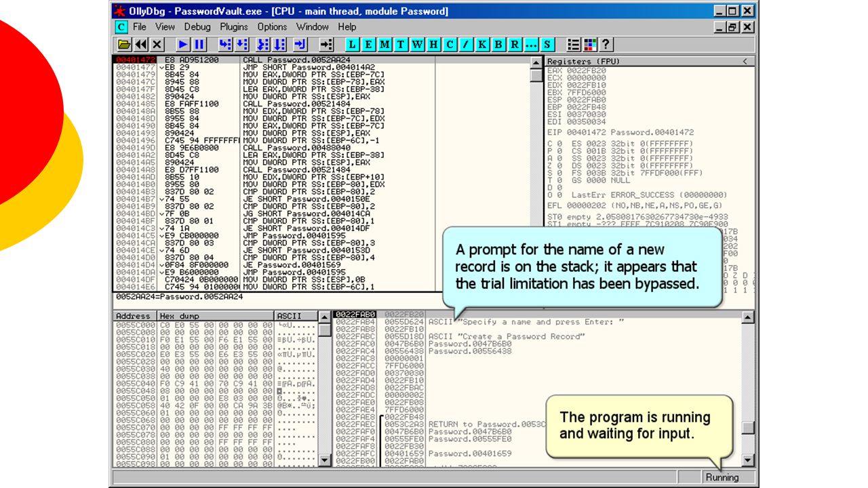Show the CPU window with the C button

(450, 45)
